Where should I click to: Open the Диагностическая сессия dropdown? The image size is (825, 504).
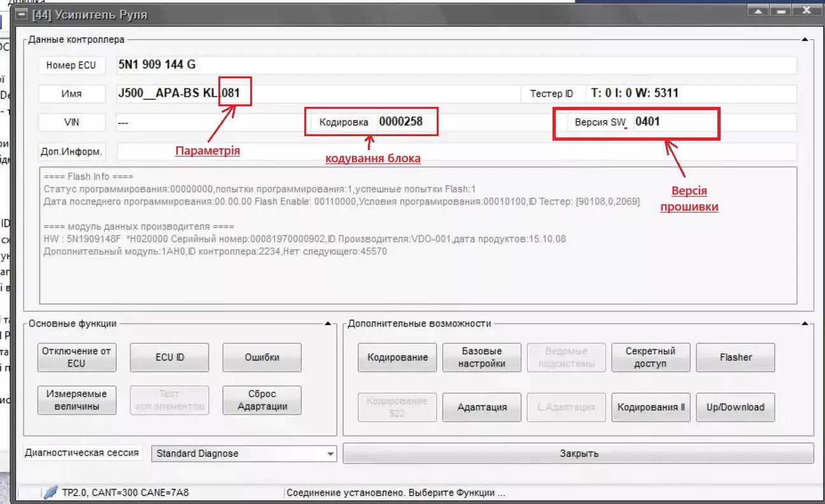tap(330, 454)
